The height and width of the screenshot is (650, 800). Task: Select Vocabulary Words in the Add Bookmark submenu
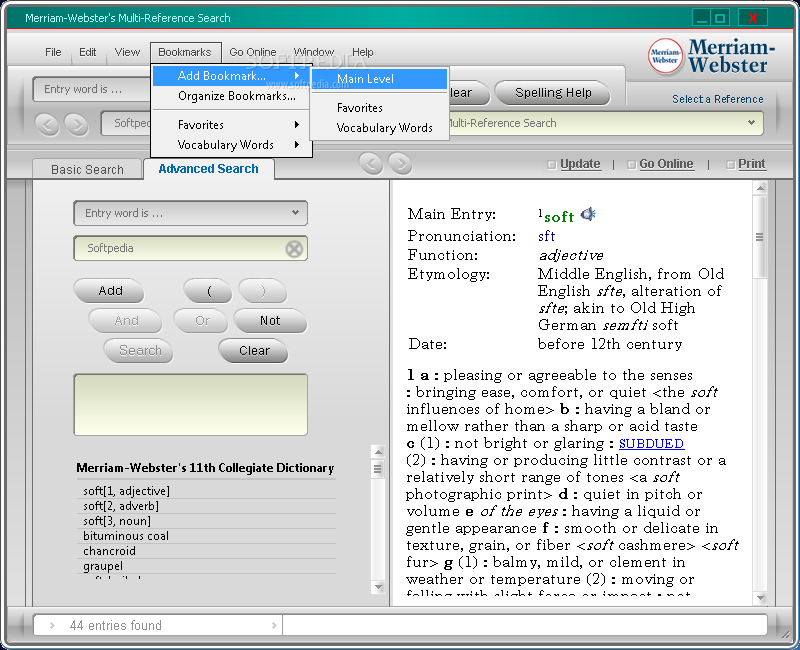point(379,128)
